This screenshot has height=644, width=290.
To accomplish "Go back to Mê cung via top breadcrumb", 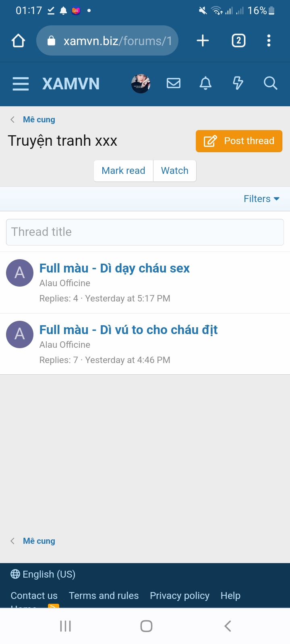I will 39,120.
